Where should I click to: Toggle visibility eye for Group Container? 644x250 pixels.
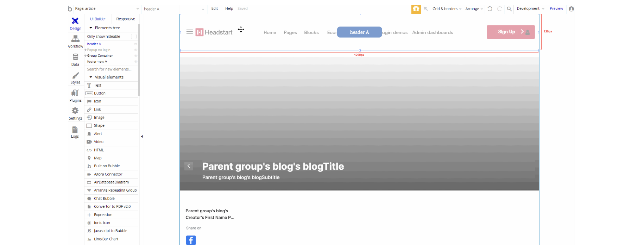135,56
